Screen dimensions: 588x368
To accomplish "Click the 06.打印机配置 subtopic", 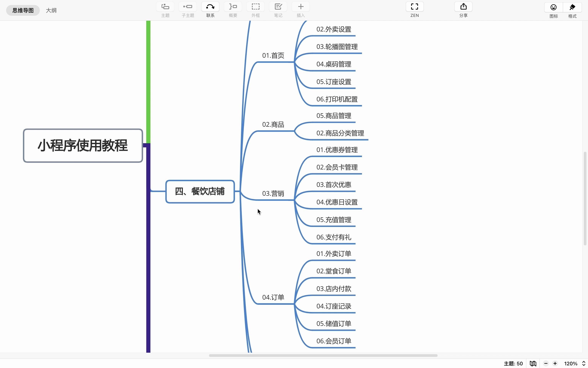I will (337, 99).
